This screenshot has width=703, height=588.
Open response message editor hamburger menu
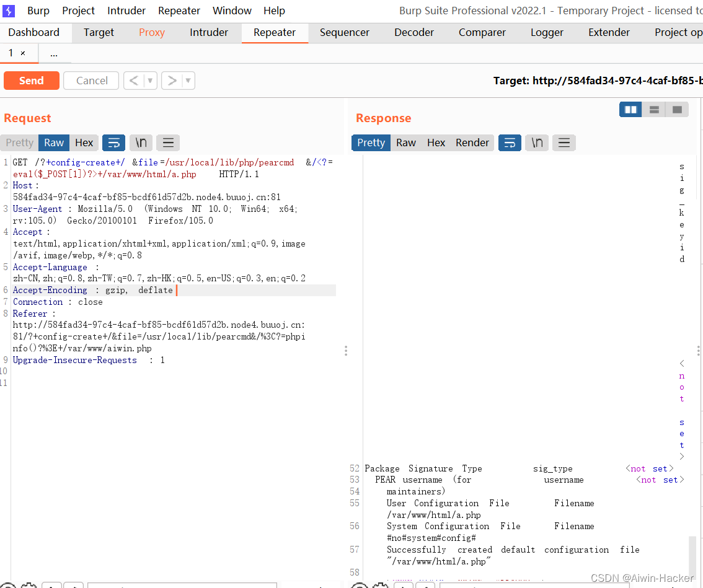point(564,143)
